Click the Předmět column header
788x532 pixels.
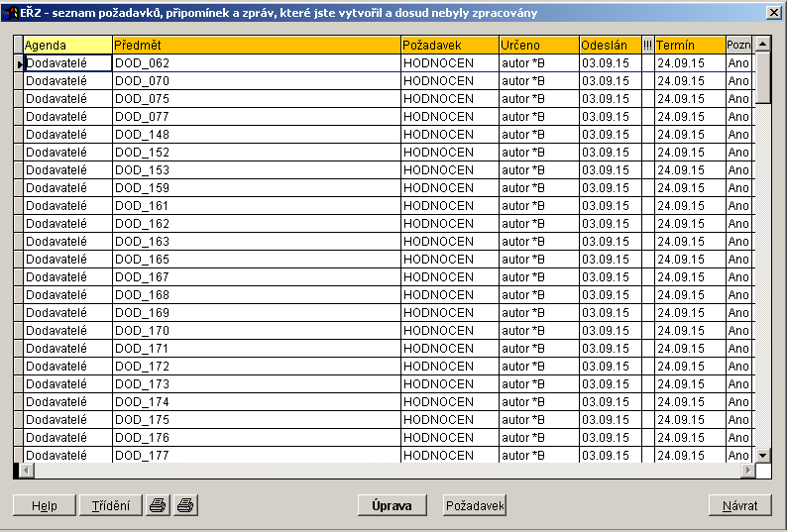[256, 46]
